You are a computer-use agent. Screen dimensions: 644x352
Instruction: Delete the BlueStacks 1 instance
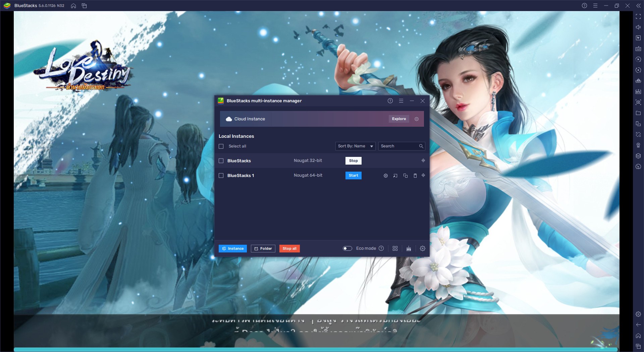[x=415, y=176]
